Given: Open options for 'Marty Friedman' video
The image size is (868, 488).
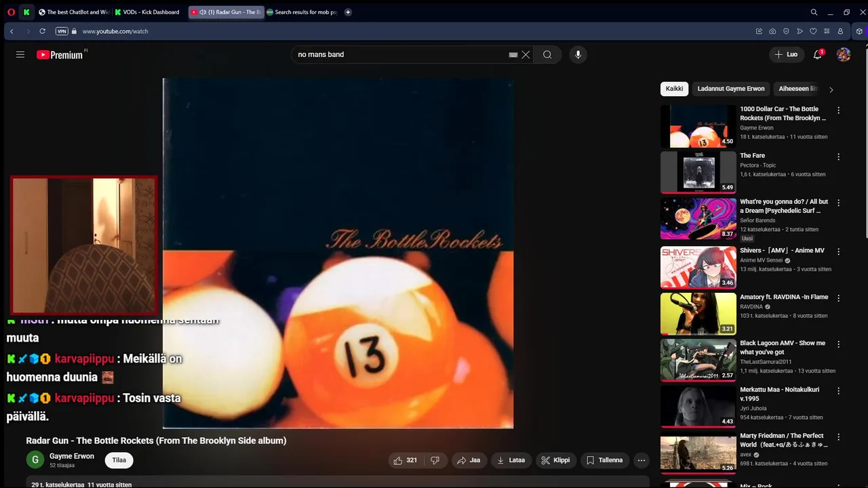Looking at the screenshot, I should pos(838,437).
